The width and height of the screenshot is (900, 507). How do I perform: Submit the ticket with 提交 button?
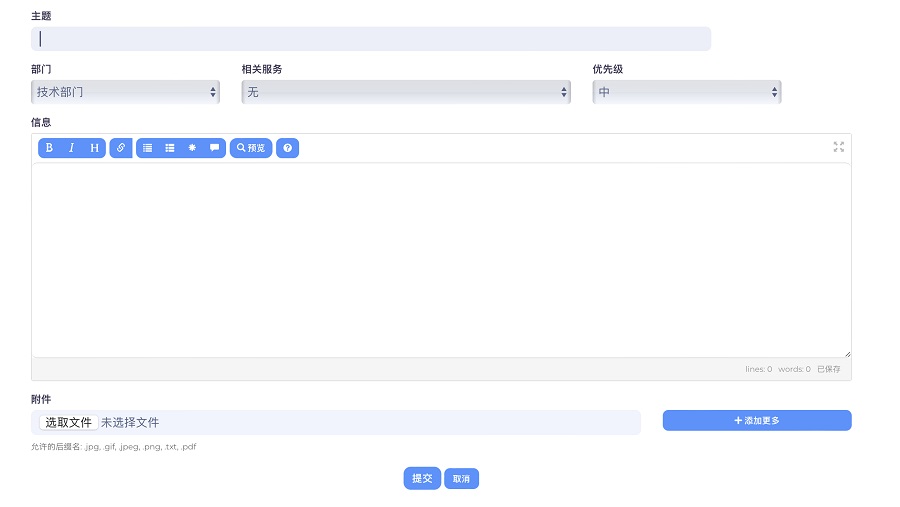point(422,478)
